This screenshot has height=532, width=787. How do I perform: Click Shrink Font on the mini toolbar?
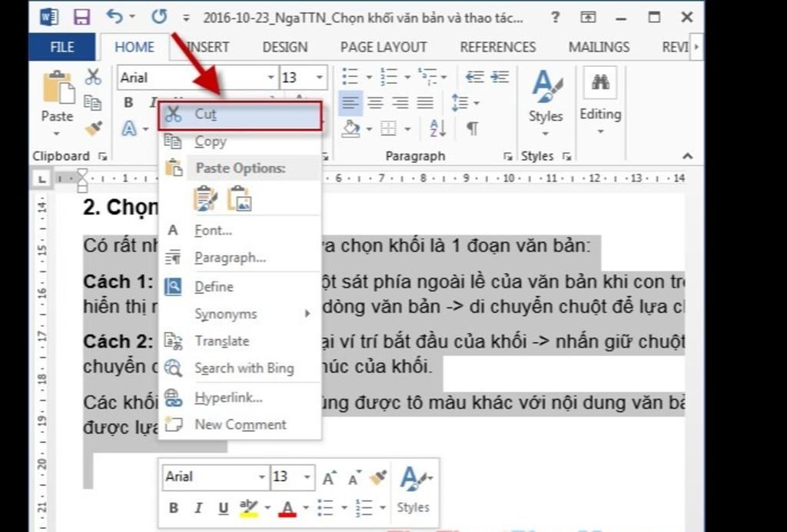click(x=355, y=477)
